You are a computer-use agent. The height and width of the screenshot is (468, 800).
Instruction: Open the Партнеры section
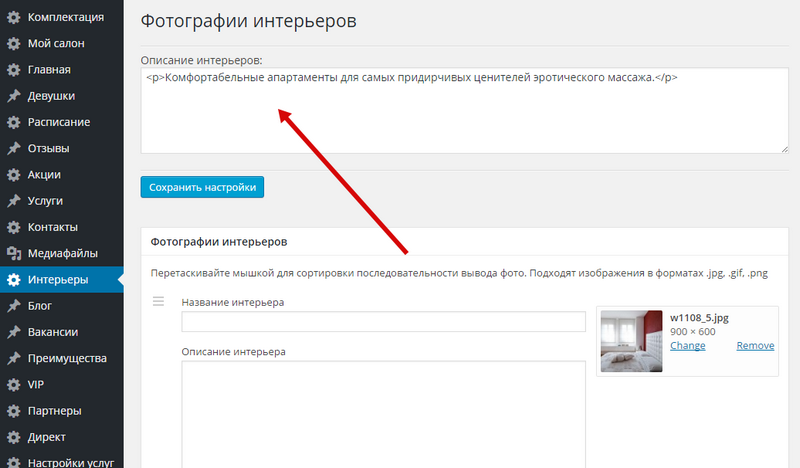(x=62, y=411)
